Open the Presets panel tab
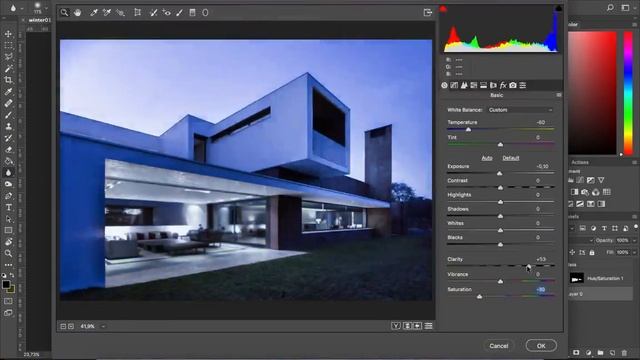This screenshot has height=360, width=640. click(x=523, y=85)
